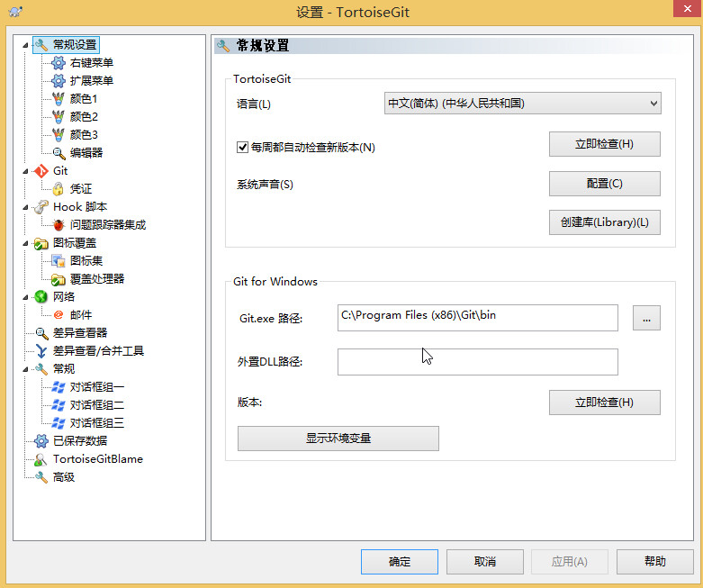Select 对话框组二 in the tree
This screenshot has width=703, height=588.
(97, 405)
